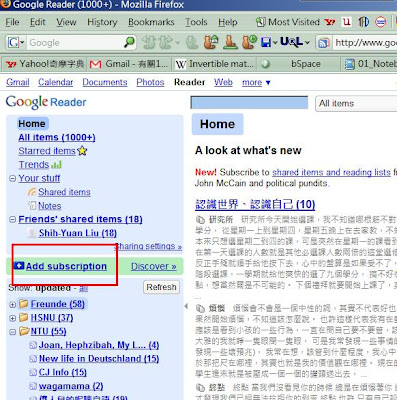Click the Google Reader logo

coord(46,102)
